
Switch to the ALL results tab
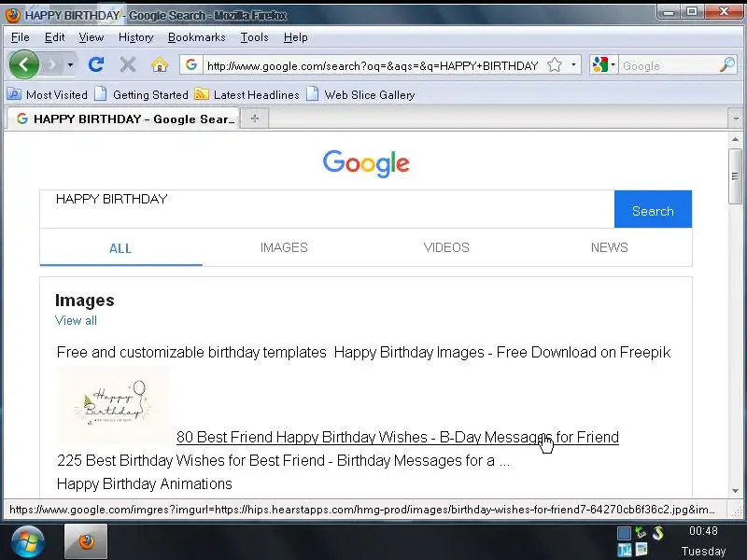[x=120, y=247]
